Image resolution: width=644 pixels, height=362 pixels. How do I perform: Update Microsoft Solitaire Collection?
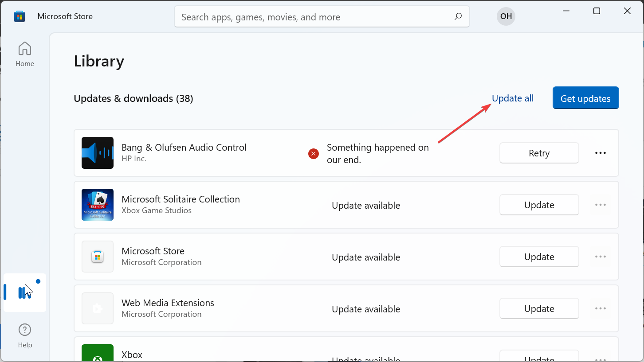click(539, 205)
